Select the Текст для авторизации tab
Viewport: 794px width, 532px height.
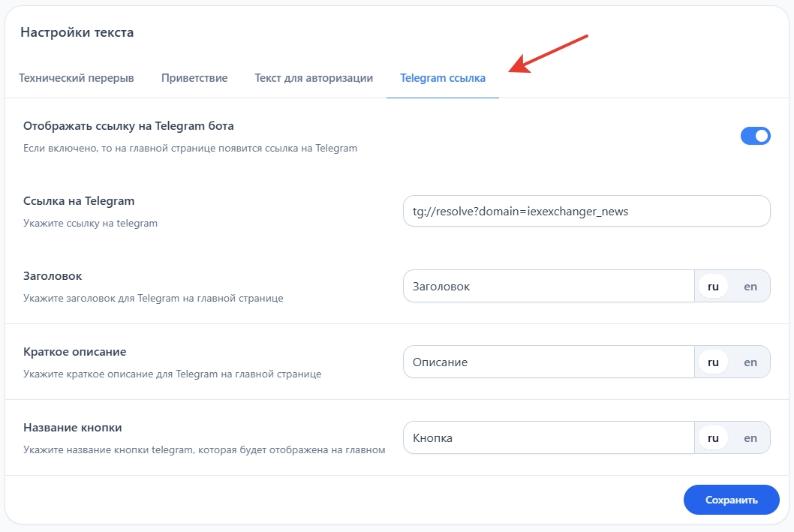(314, 78)
